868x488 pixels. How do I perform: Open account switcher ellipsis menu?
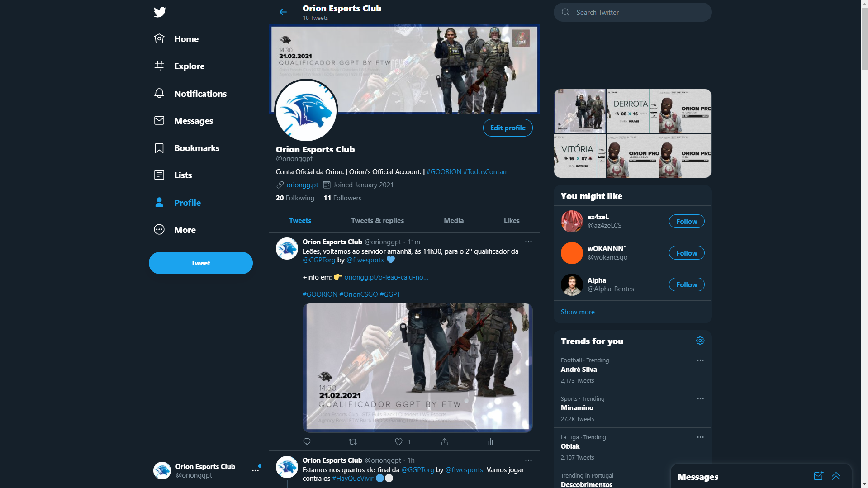pyautogui.click(x=256, y=471)
